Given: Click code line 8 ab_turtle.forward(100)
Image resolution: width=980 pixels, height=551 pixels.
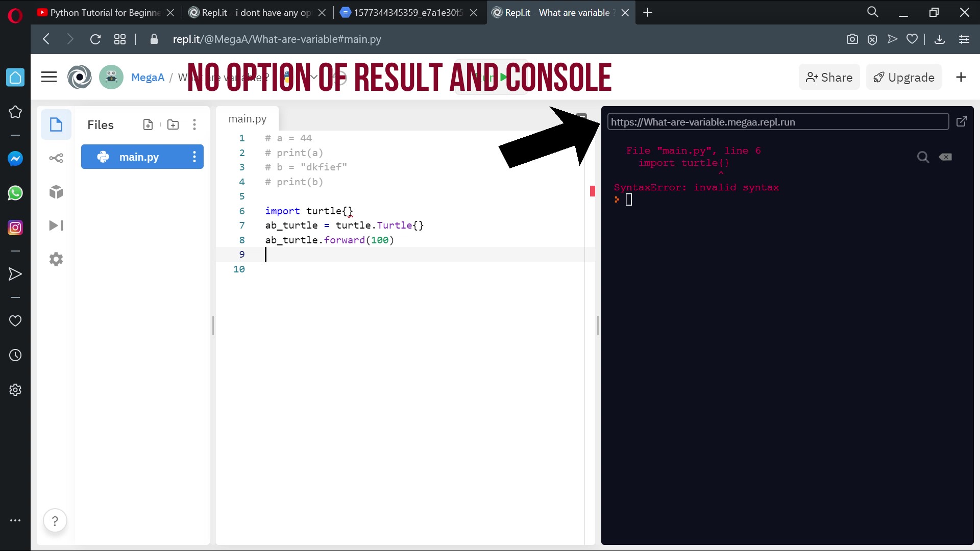Looking at the screenshot, I should pyautogui.click(x=330, y=240).
